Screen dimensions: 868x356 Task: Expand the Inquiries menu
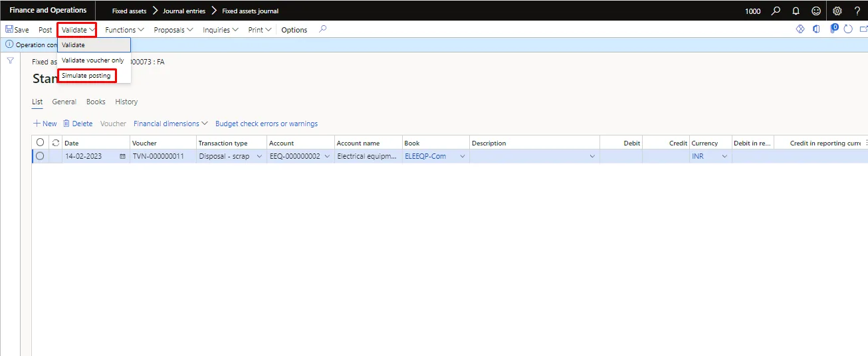tap(221, 30)
